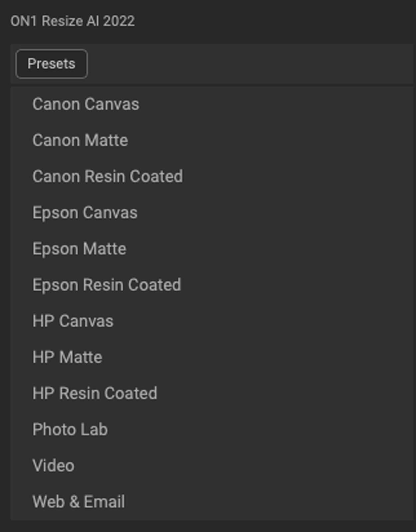The width and height of the screenshot is (416, 532).
Task: Open the Web & Email presets
Action: tap(79, 502)
